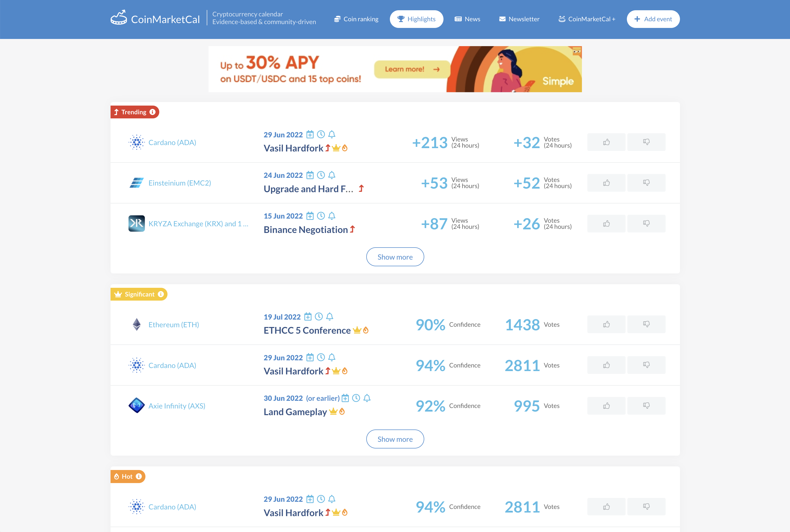The height and width of the screenshot is (532, 790).
Task: Thumbs down Einsteinium Upgrade and Hard Fork
Action: [x=646, y=183]
